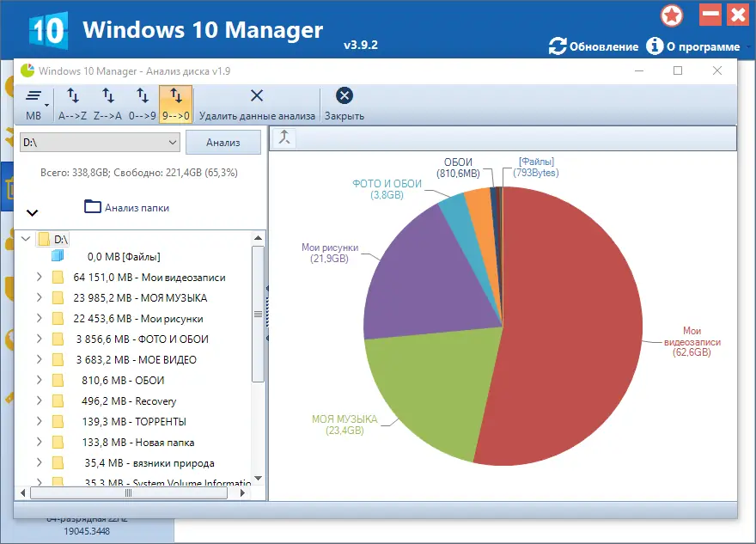This screenshot has height=544, width=756.
Task: Select 3 683,2 MB - МОЕ ВИДЕО row
Action: [137, 360]
